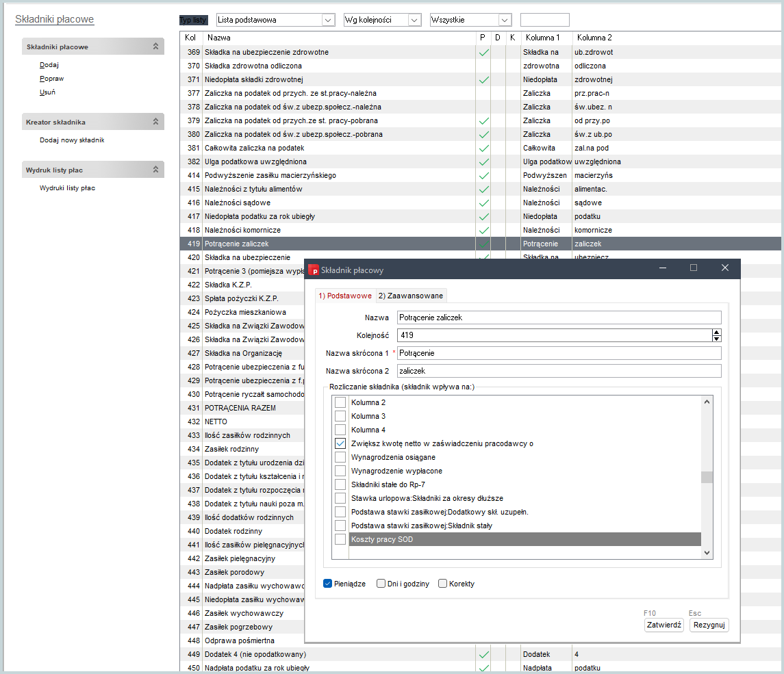
Task: Sort by the Kol column header
Action: 190,38
